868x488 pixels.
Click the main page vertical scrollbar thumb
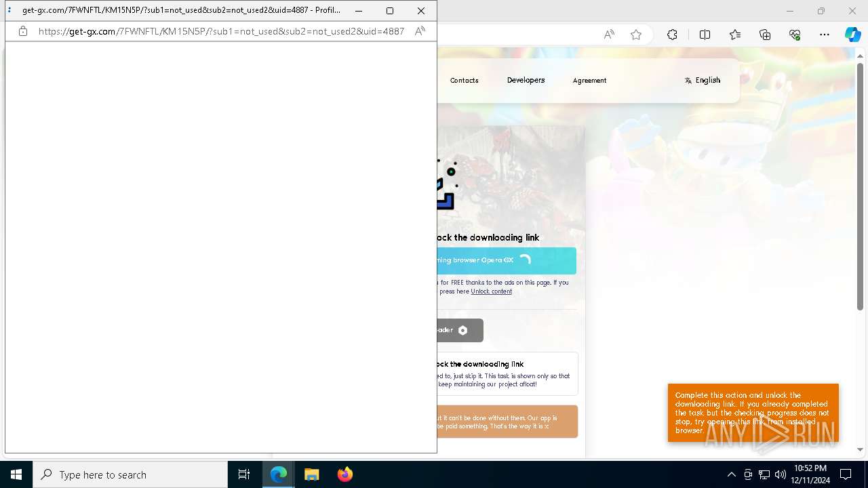(x=861, y=186)
